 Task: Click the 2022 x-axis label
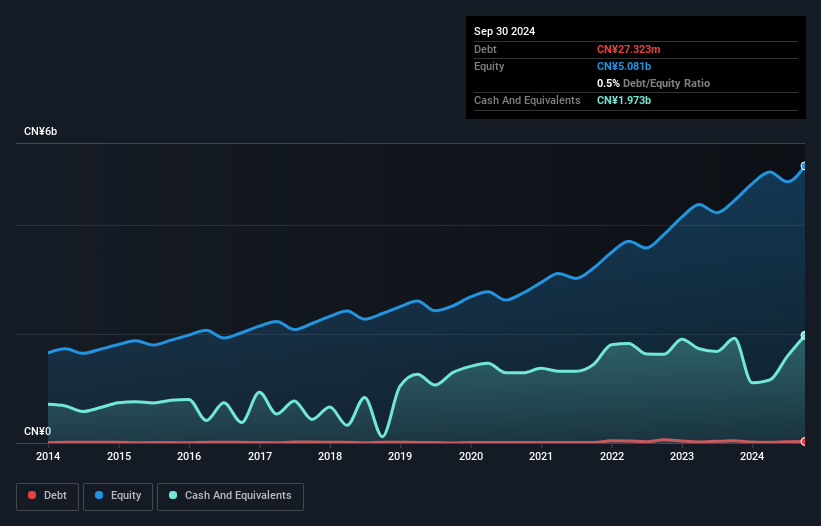click(612, 456)
